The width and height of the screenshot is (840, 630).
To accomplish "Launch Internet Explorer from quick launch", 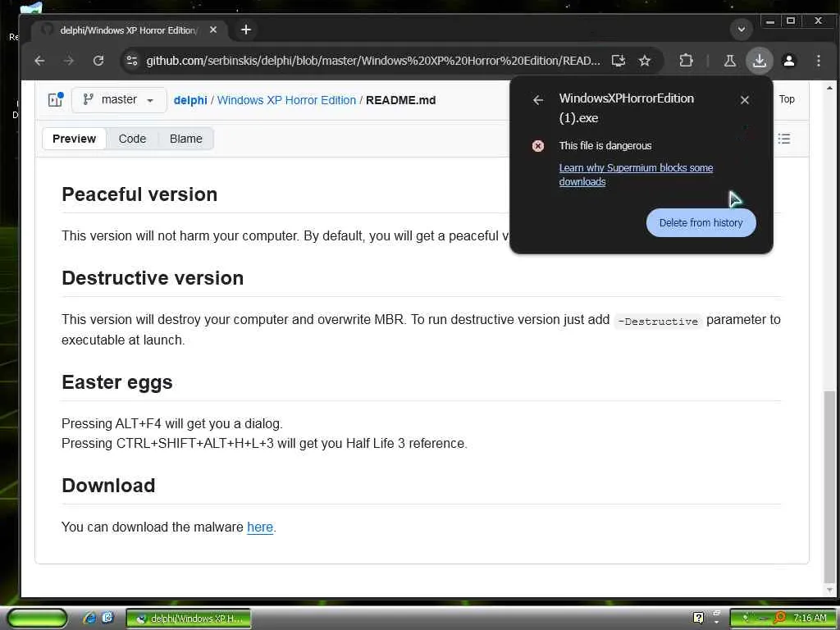I will [x=89, y=619].
